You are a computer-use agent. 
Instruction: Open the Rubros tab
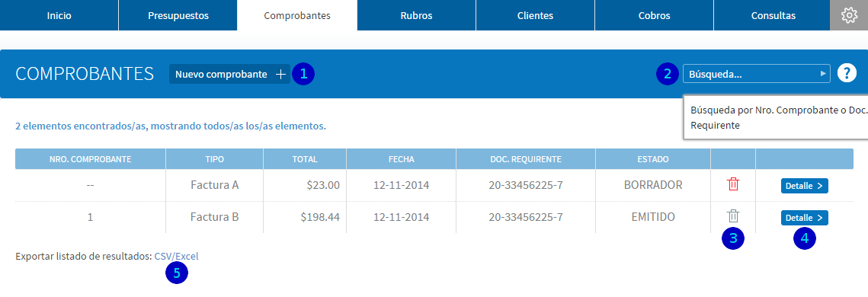[x=416, y=15]
